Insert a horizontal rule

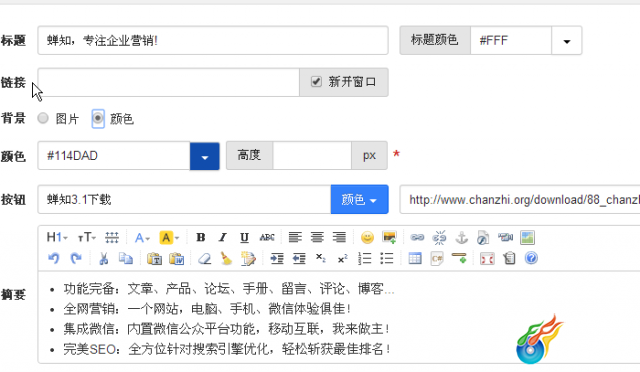[459, 258]
